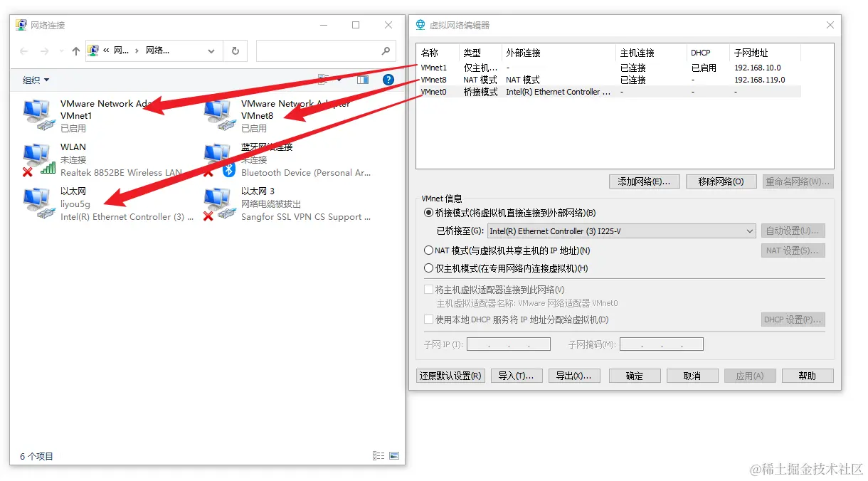
Task: Go back in Network Connections window
Action: click(24, 51)
